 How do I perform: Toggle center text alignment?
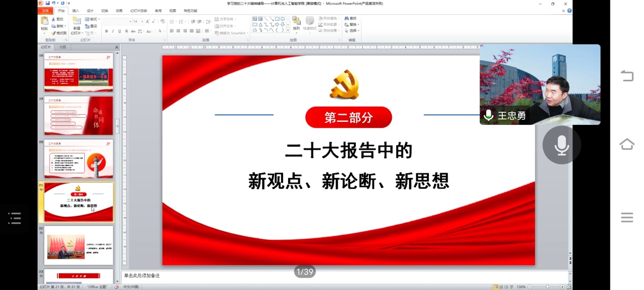178,31
